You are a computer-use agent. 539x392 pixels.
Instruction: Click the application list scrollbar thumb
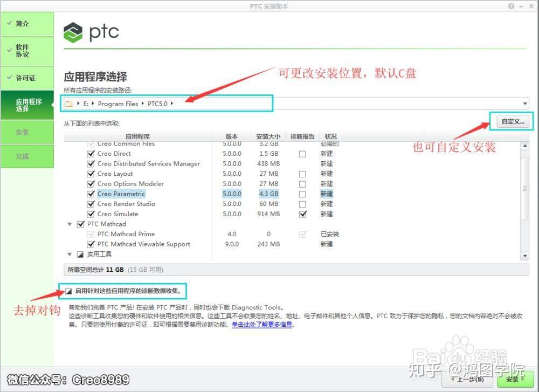[525, 188]
